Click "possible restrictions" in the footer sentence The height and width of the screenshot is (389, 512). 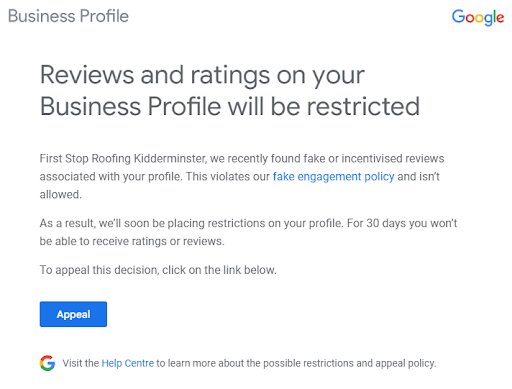[308, 363]
